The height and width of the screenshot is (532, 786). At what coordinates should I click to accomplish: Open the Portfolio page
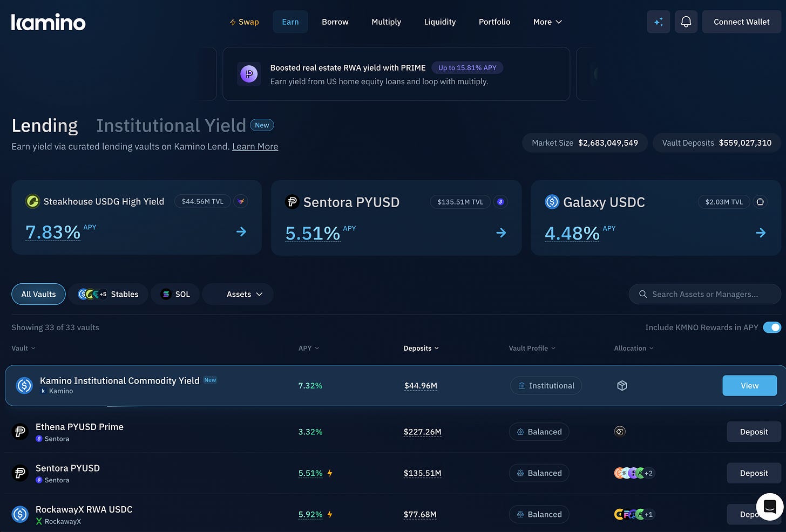pos(494,22)
